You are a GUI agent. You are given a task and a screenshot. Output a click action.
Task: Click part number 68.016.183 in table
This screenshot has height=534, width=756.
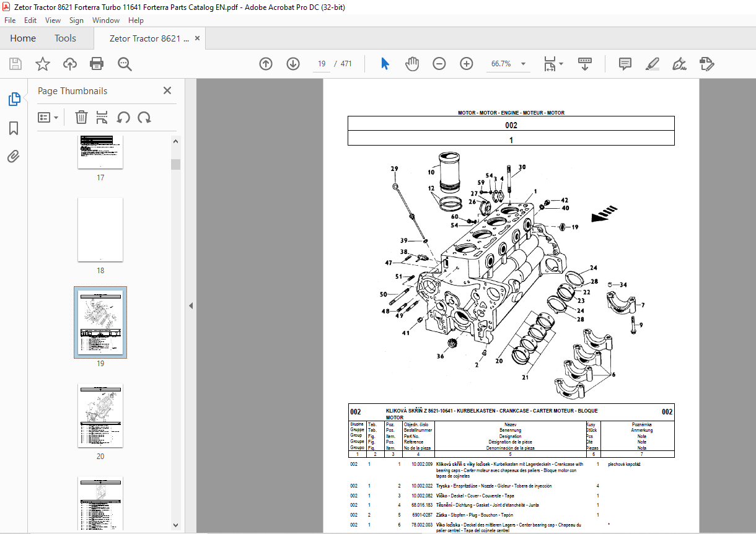[x=422, y=506]
